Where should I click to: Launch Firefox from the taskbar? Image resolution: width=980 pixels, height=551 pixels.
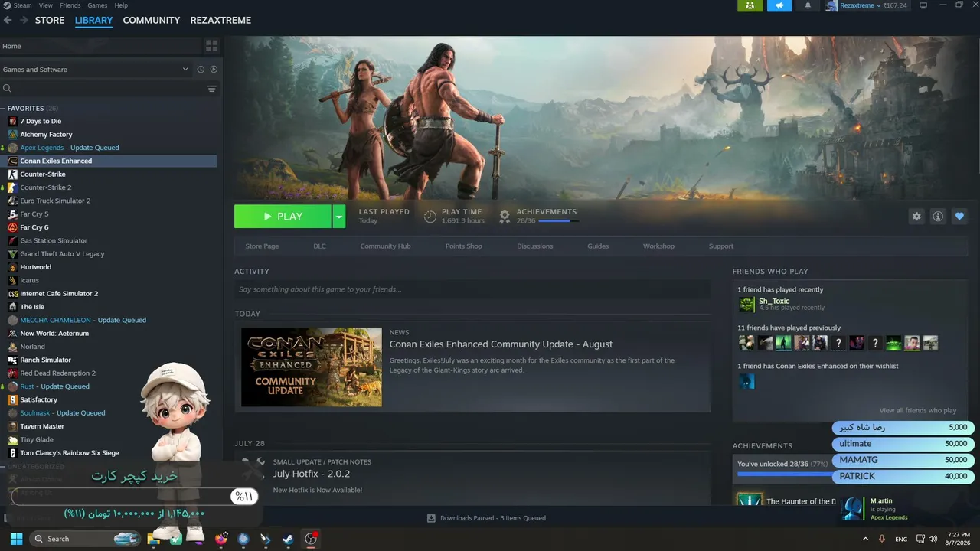tap(222, 539)
